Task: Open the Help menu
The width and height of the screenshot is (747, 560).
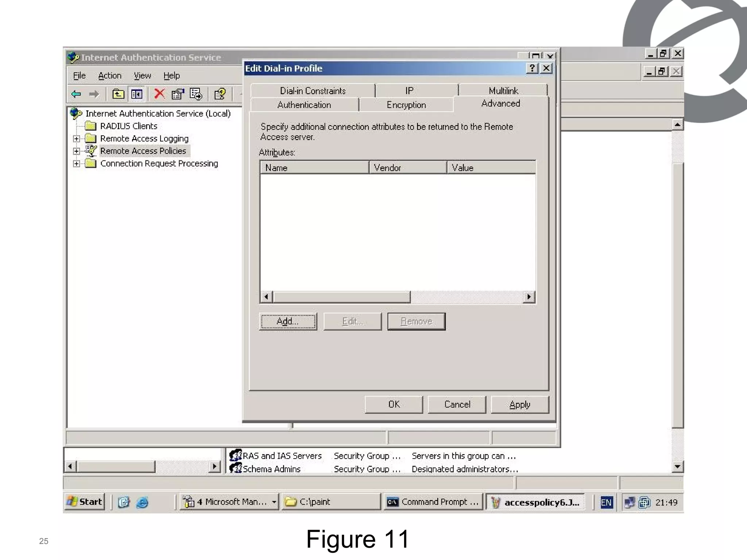Action: (171, 75)
